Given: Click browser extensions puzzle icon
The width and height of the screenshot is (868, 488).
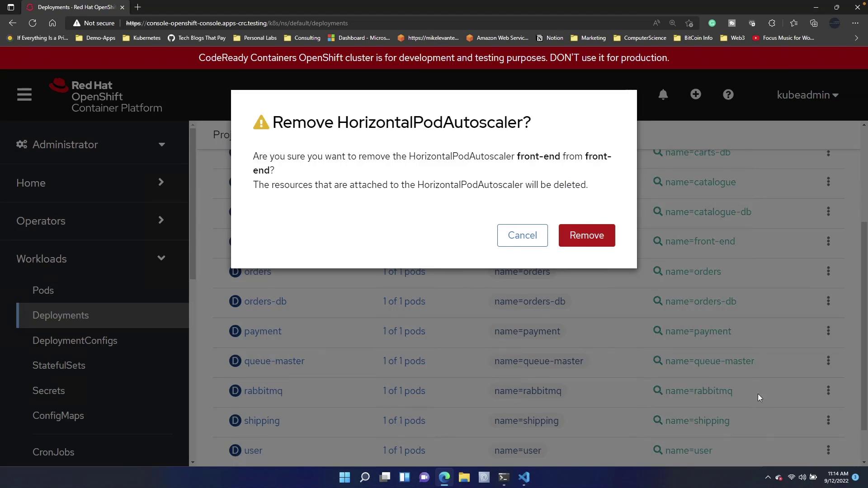Looking at the screenshot, I should click(772, 23).
